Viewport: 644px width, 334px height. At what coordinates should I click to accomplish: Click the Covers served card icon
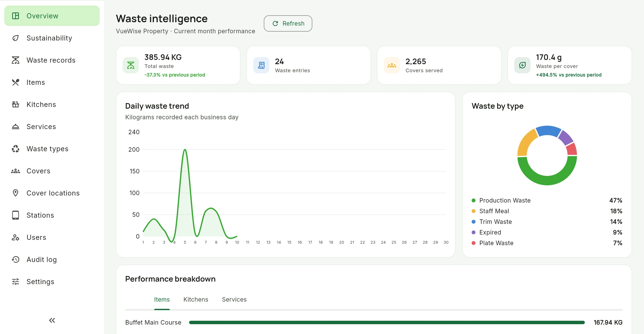coord(392,65)
